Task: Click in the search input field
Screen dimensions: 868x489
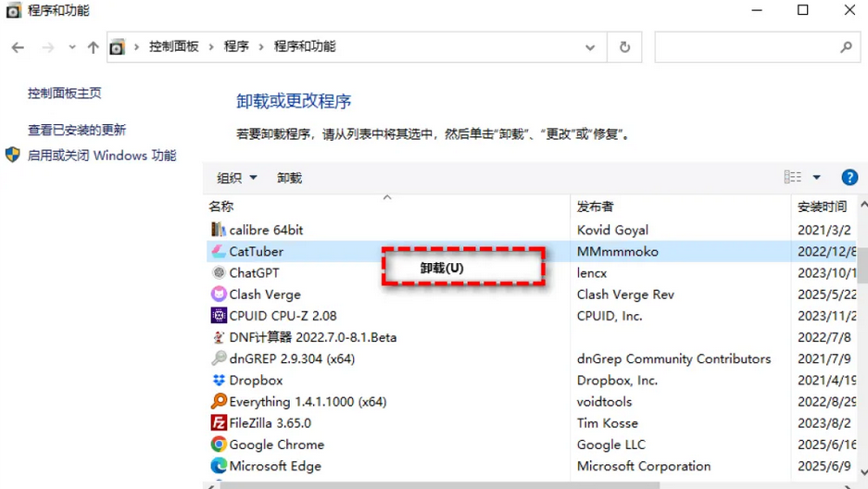Action: point(757,47)
